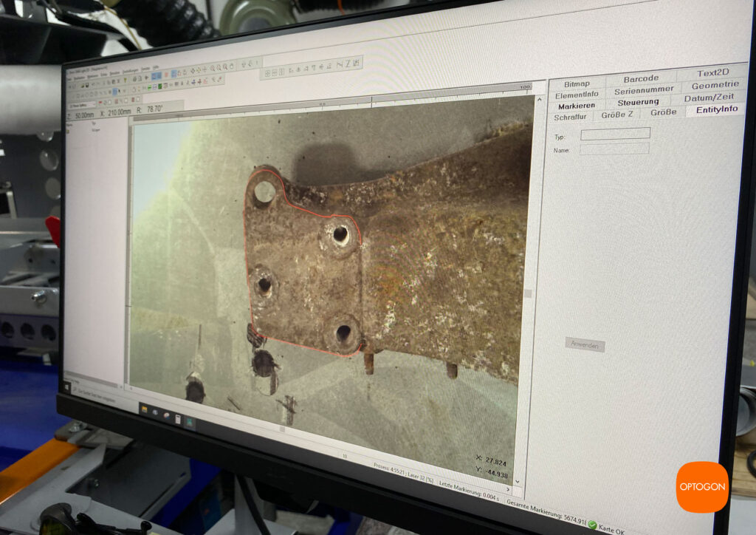Click the Typ input field
The height and width of the screenshot is (535, 756).
point(614,134)
